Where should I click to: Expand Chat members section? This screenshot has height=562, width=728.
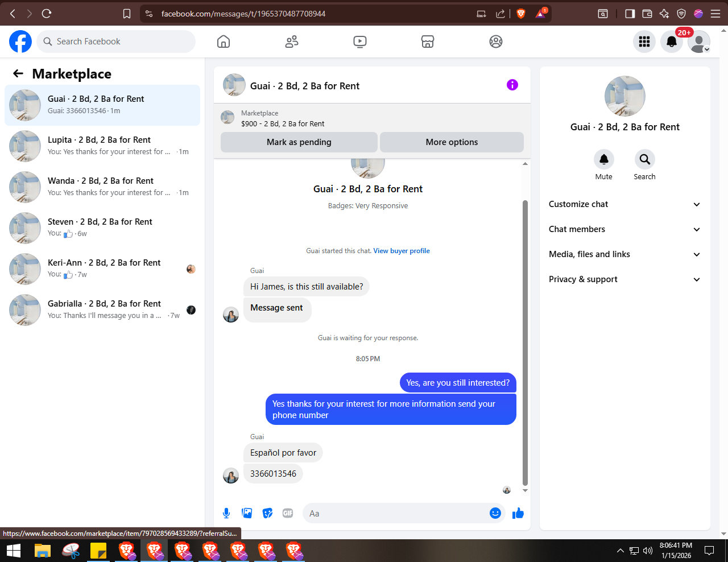coord(624,229)
